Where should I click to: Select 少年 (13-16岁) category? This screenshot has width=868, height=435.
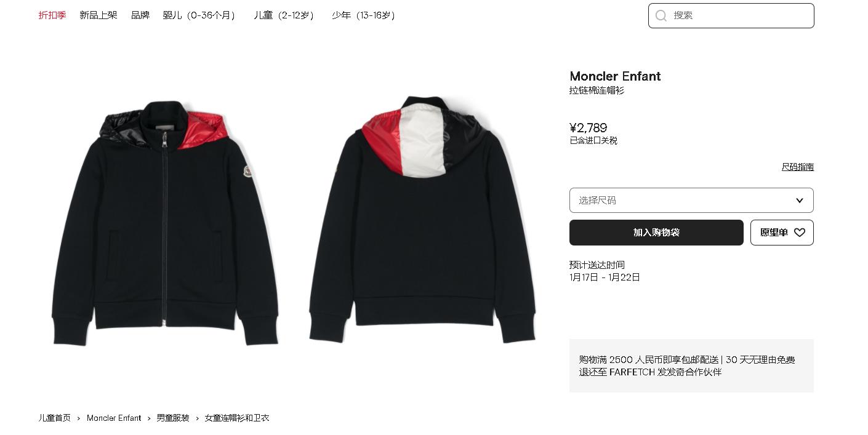tap(364, 15)
